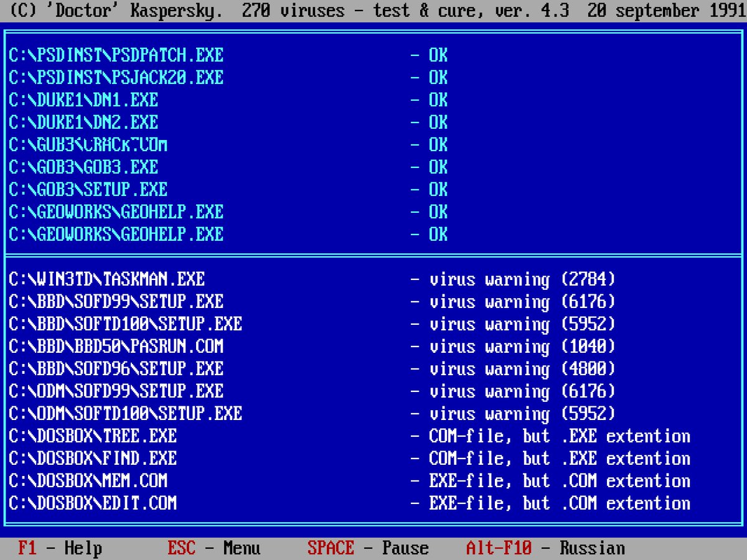Select the SPACE - Pause hint
This screenshot has height=560, width=747.
368,548
